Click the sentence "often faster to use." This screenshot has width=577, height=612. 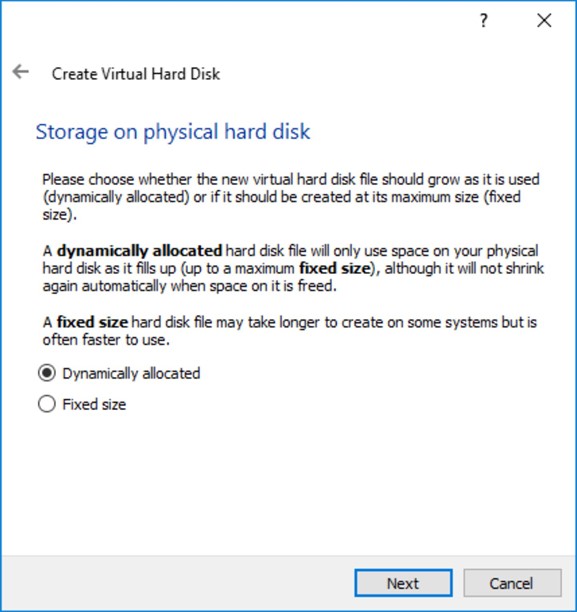(x=106, y=340)
